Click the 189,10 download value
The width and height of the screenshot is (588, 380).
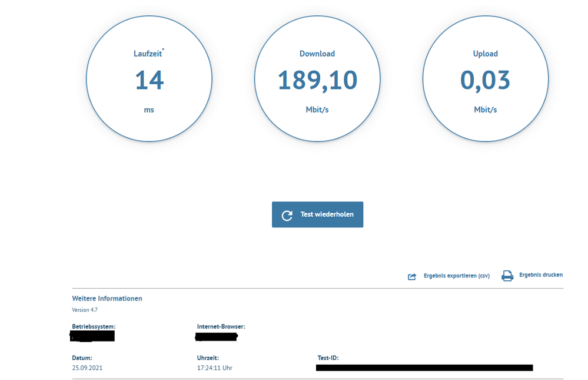coord(317,80)
